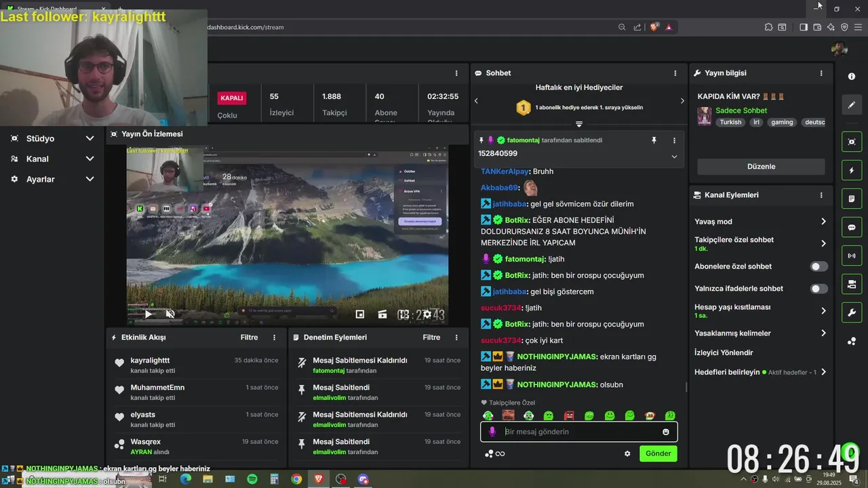The image size is (868, 488).
Task: Go to previous gifter leaderboard slide
Action: 476,101
